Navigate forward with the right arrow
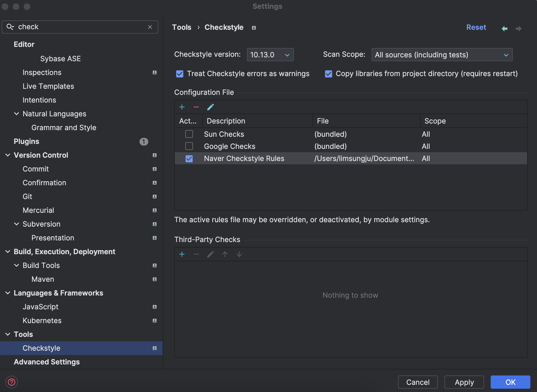 tap(519, 29)
